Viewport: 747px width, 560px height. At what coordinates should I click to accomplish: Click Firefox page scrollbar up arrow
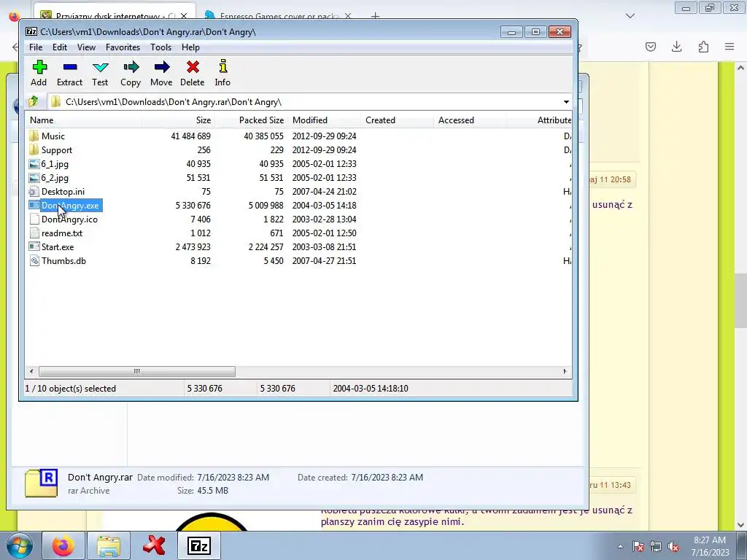(740, 68)
